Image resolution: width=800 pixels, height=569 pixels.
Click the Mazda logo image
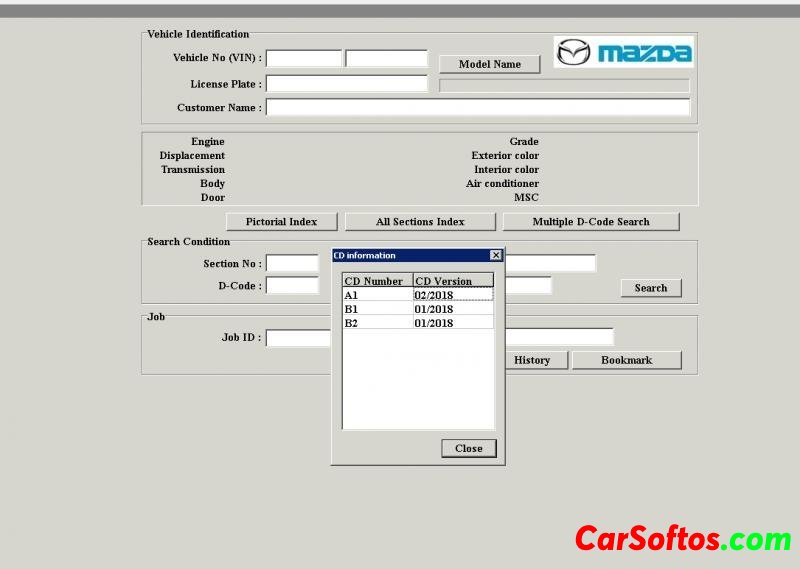coord(624,52)
